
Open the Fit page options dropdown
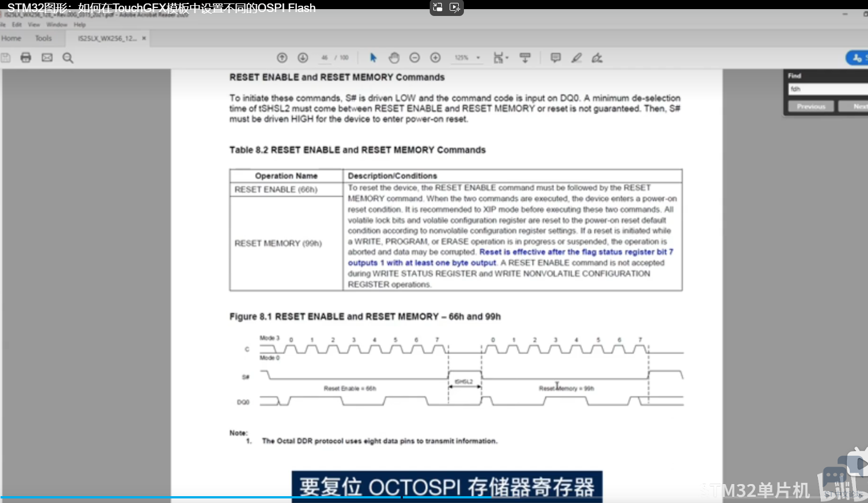coord(500,58)
